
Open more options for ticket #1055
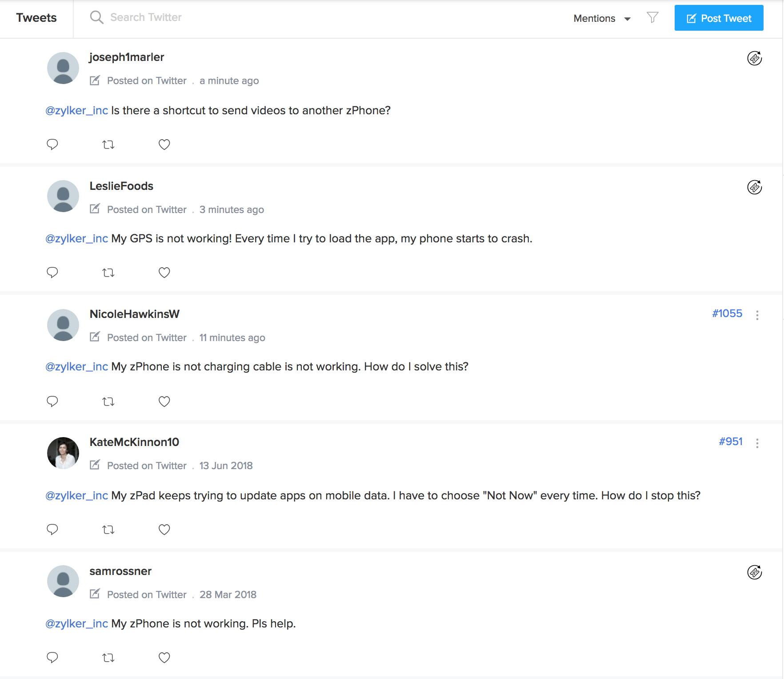tap(757, 315)
